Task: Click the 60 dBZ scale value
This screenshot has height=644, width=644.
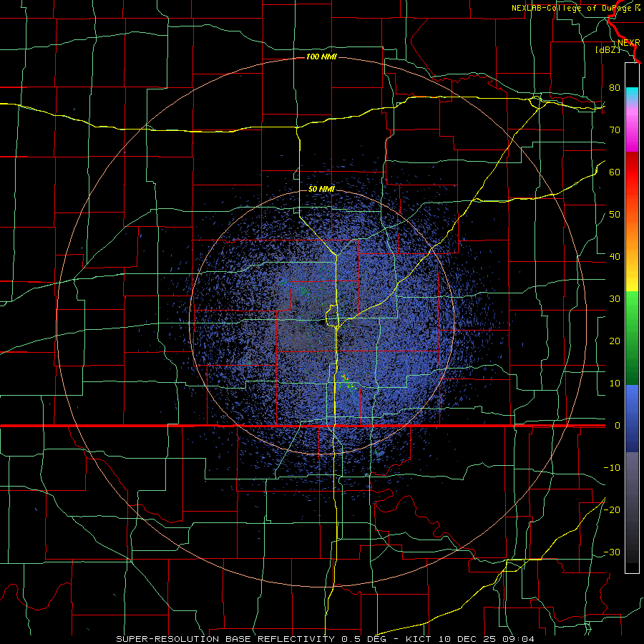Action: click(x=615, y=172)
